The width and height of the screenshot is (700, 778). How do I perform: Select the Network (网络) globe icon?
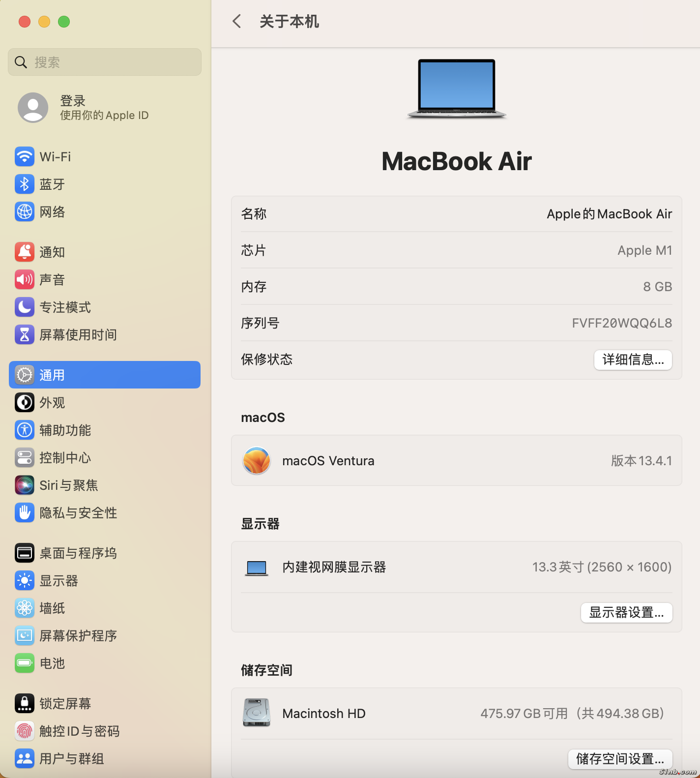(x=25, y=212)
